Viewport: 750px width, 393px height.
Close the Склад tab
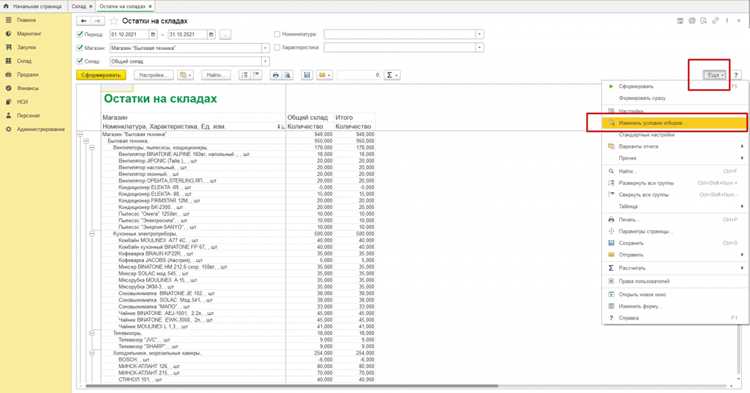click(91, 6)
